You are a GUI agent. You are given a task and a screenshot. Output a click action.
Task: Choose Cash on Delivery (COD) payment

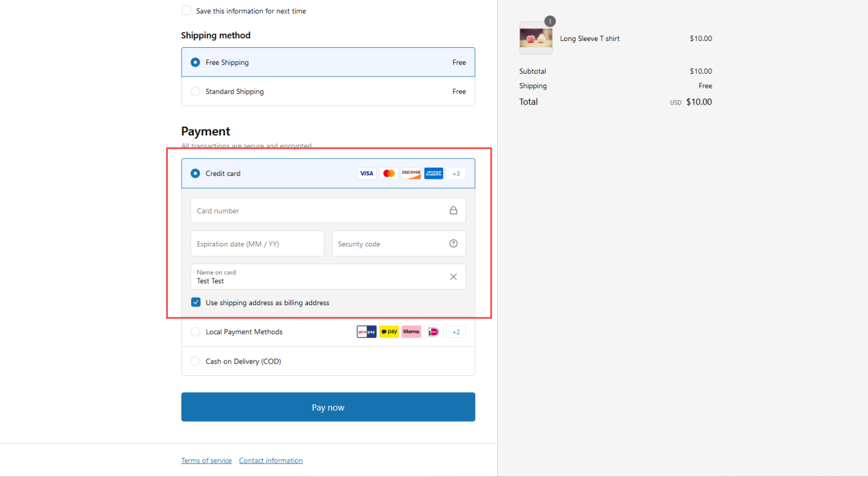[195, 361]
